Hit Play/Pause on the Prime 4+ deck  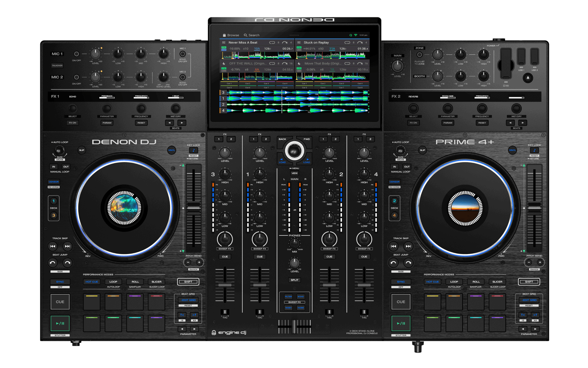[x=401, y=323]
